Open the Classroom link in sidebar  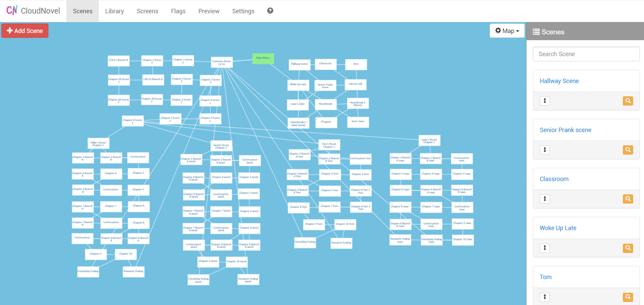[x=554, y=179]
